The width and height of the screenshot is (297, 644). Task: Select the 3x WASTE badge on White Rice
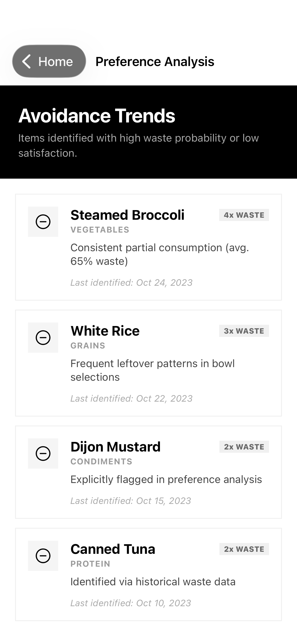(244, 331)
